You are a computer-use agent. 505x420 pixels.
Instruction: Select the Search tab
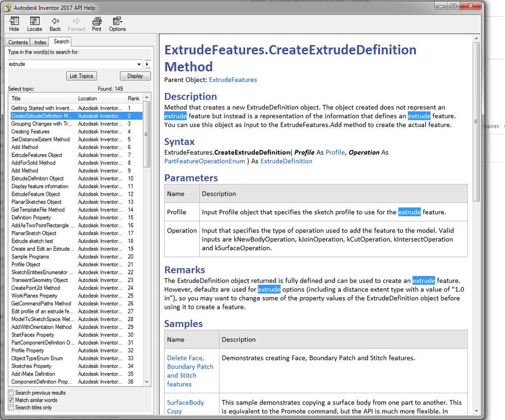click(x=61, y=41)
